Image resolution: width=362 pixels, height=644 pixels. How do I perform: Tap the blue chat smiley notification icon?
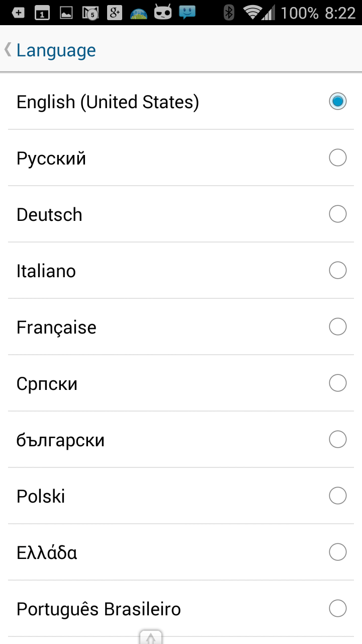click(187, 13)
